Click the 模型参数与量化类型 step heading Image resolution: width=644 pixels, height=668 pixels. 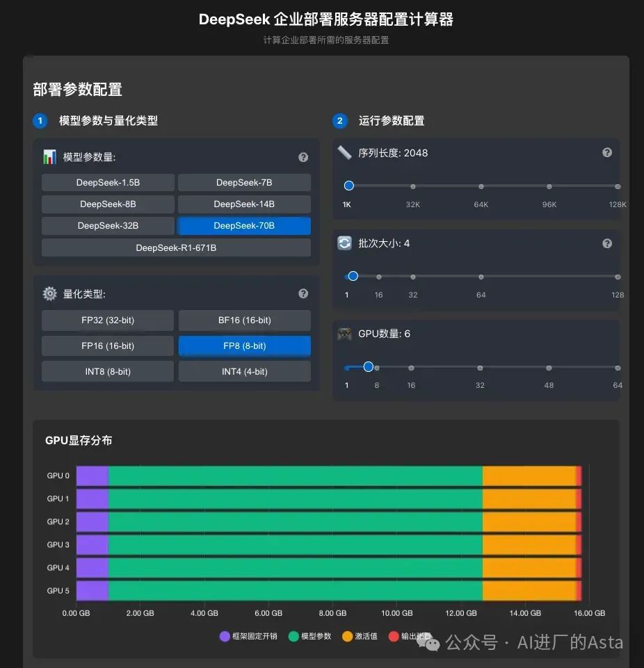[108, 120]
